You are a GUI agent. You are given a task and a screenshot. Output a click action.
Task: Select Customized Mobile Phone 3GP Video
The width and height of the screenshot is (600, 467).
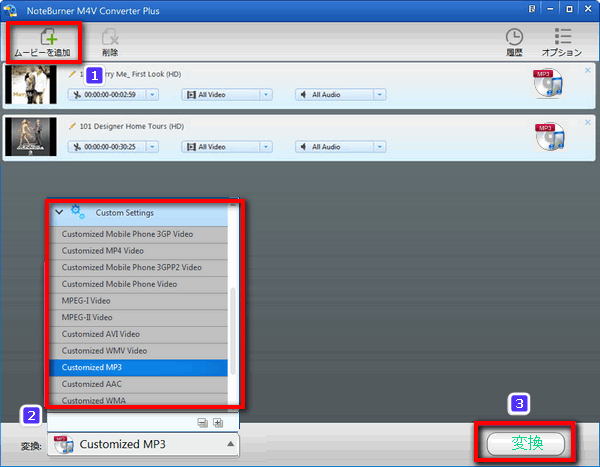click(139, 234)
